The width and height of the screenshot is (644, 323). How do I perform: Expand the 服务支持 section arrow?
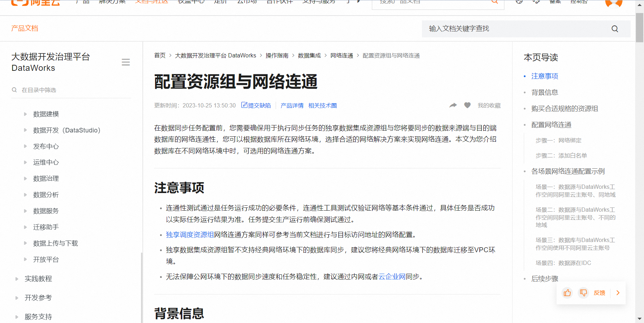(x=17, y=317)
